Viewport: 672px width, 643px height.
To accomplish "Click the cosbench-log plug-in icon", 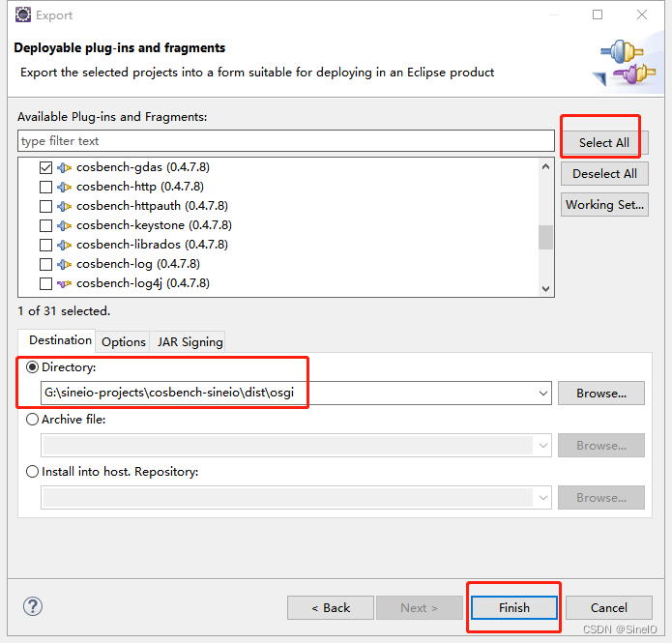I will coord(65,264).
